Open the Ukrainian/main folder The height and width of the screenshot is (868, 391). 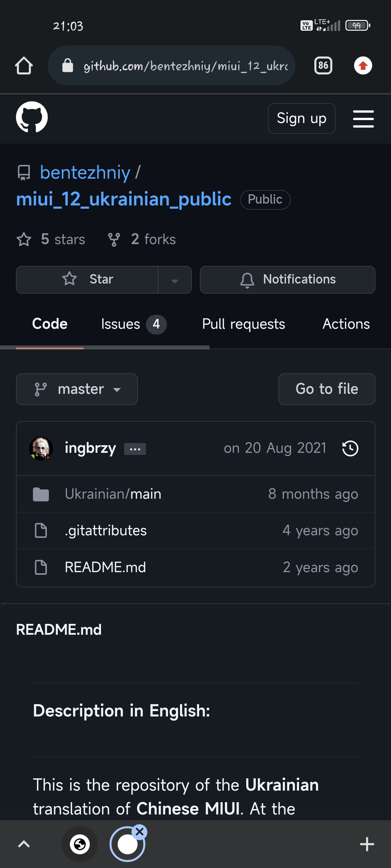tap(113, 494)
